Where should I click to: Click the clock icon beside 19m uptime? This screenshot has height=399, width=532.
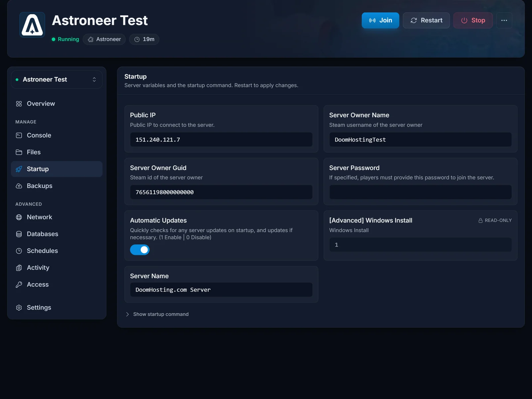[137, 39]
